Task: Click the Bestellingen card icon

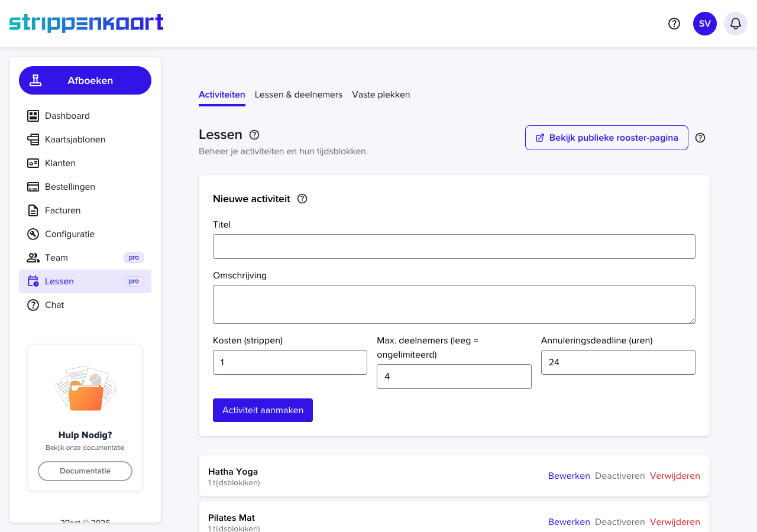Action: [x=33, y=187]
